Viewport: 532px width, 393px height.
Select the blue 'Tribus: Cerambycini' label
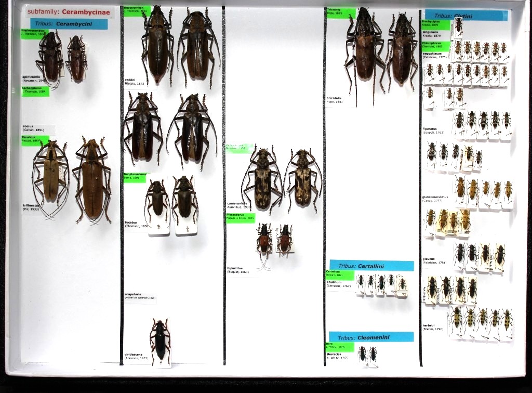click(69, 24)
